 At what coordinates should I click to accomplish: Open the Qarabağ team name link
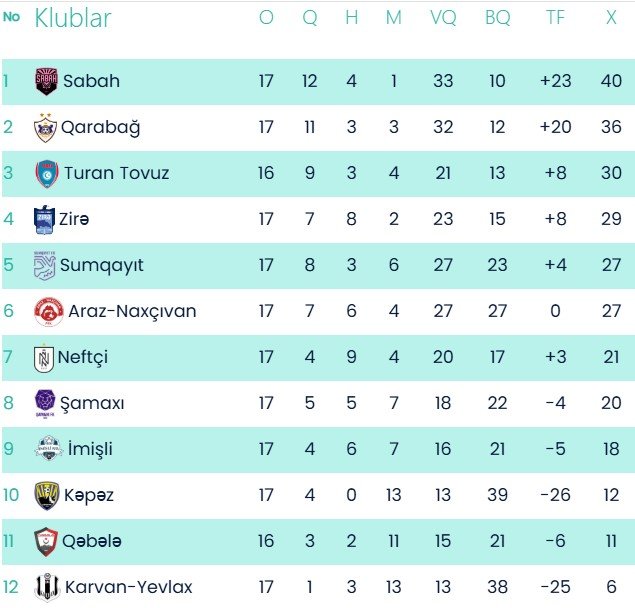(x=100, y=127)
